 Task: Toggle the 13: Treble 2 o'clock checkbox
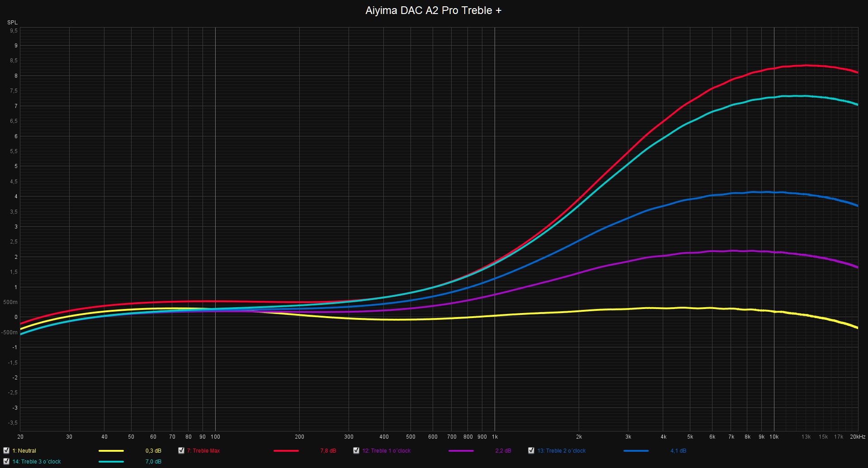point(531,450)
